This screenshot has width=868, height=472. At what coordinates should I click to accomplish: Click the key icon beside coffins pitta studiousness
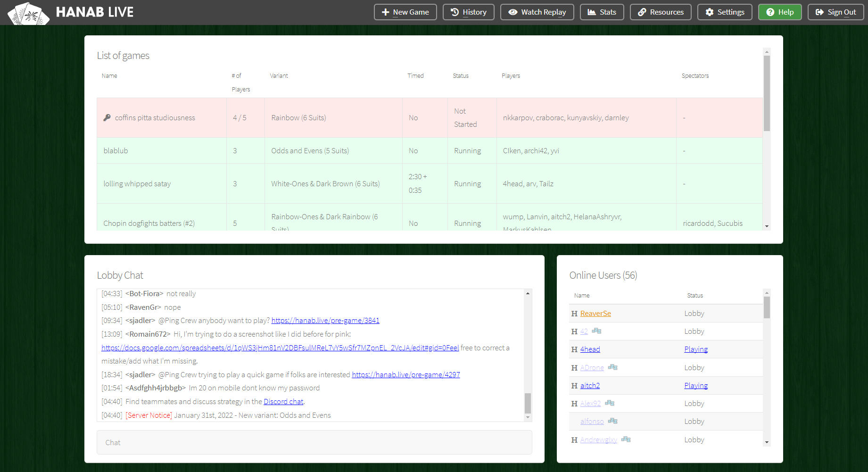[x=107, y=117]
